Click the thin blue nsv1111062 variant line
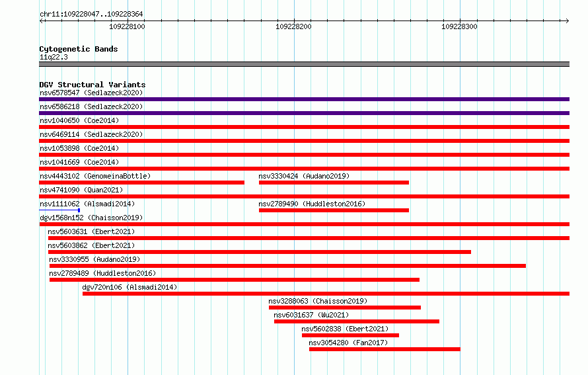588x375 pixels. (59, 210)
